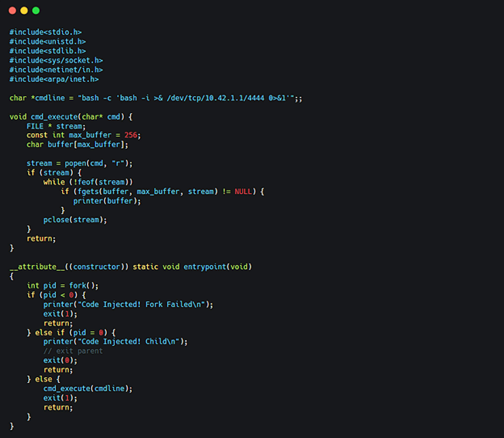Select the constructor attribute entrypoint line
The width and height of the screenshot is (504, 438).
pos(130,267)
